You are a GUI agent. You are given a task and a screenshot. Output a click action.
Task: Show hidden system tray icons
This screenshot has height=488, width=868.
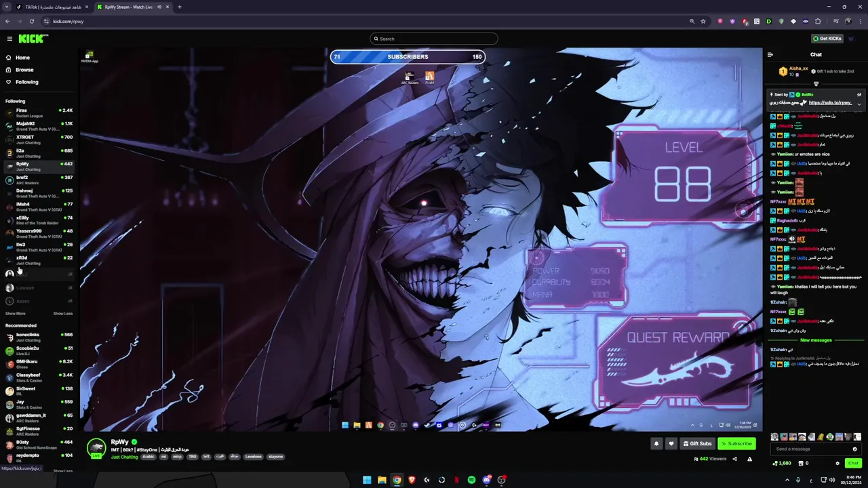(787, 480)
